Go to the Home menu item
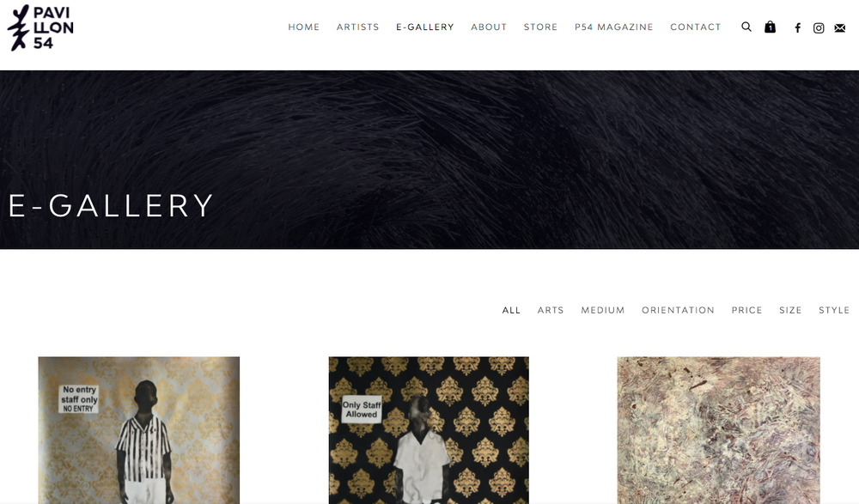Screen dimensions: 859x504 (x=303, y=27)
